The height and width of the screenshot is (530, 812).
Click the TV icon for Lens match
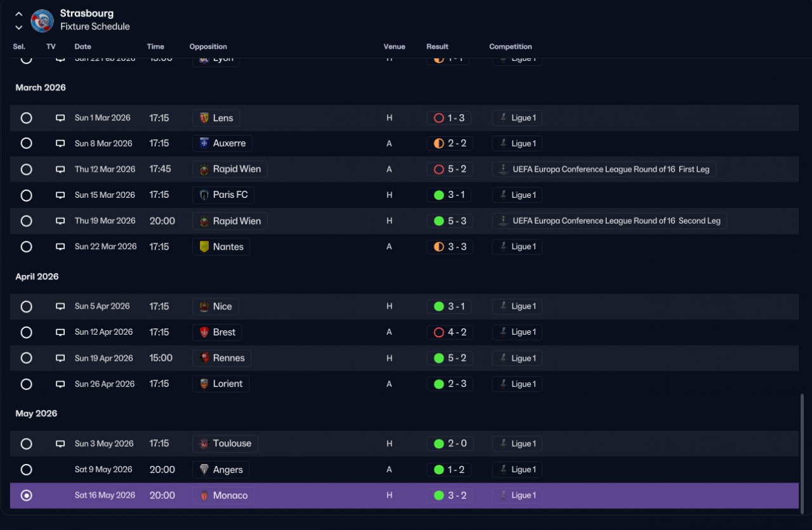tap(60, 118)
